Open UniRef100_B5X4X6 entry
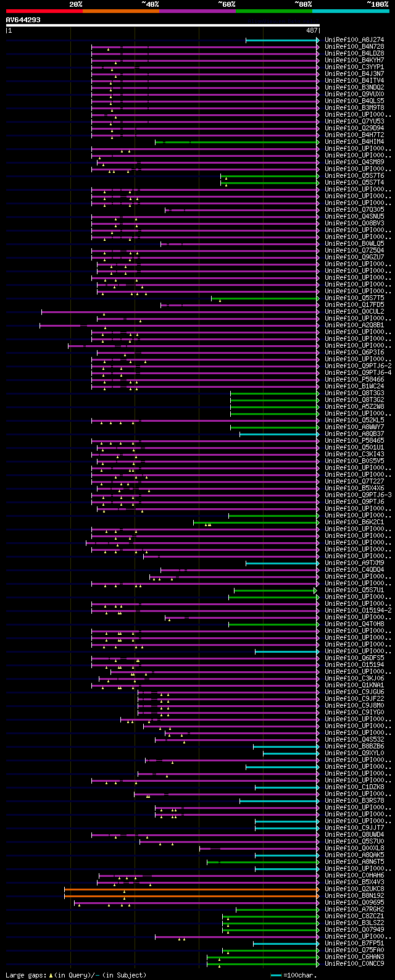The image size is (395, 980). pyautogui.click(x=354, y=488)
